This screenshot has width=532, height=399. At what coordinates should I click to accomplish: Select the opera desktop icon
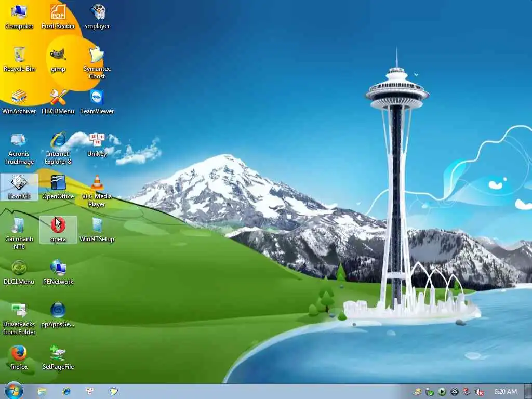[58, 230]
